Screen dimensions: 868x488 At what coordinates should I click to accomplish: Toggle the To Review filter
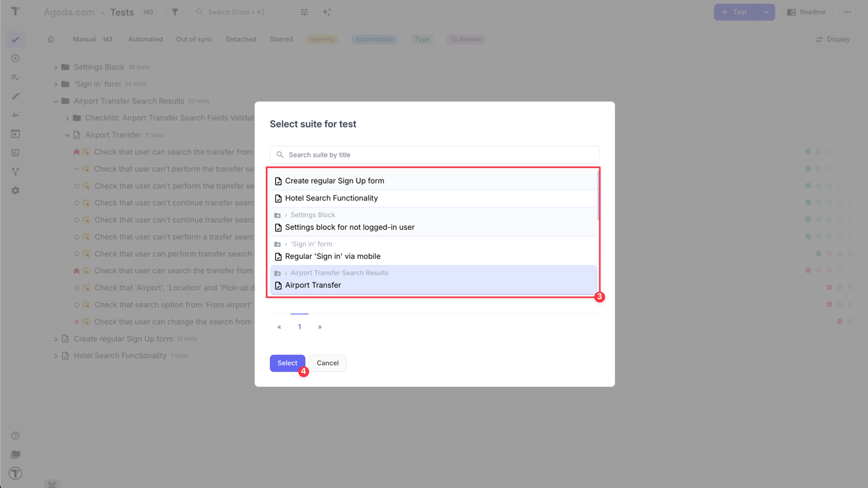tap(465, 39)
